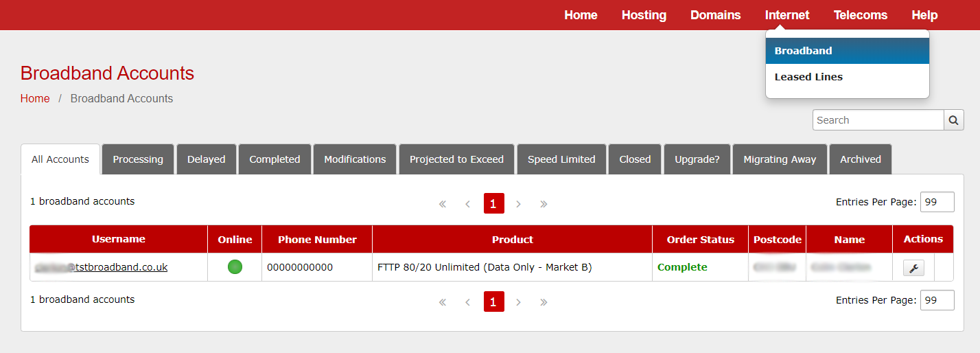Switch to the Projected to Exceed tab
This screenshot has height=353, width=980.
coord(456,159)
